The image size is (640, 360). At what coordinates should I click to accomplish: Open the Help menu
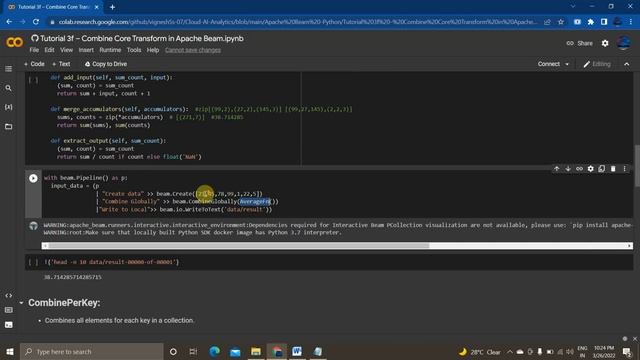point(153,50)
